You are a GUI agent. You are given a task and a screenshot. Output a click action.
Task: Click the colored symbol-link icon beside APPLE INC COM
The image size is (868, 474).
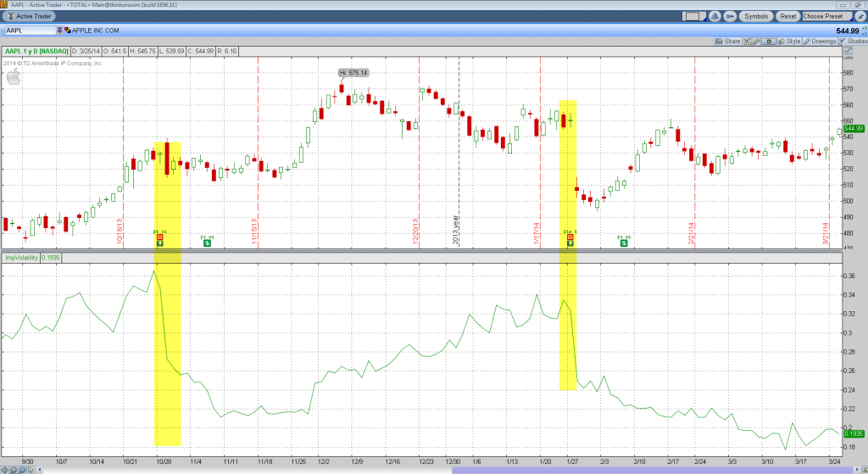(68, 31)
